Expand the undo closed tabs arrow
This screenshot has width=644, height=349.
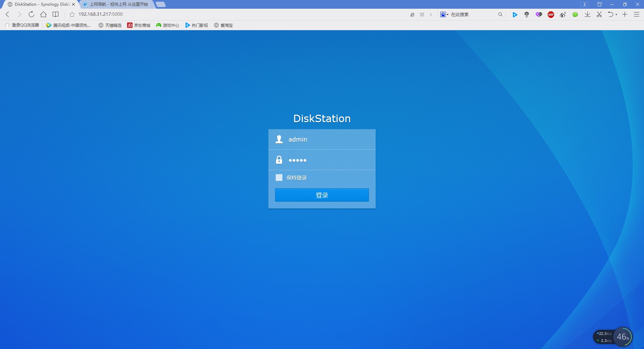(x=616, y=14)
